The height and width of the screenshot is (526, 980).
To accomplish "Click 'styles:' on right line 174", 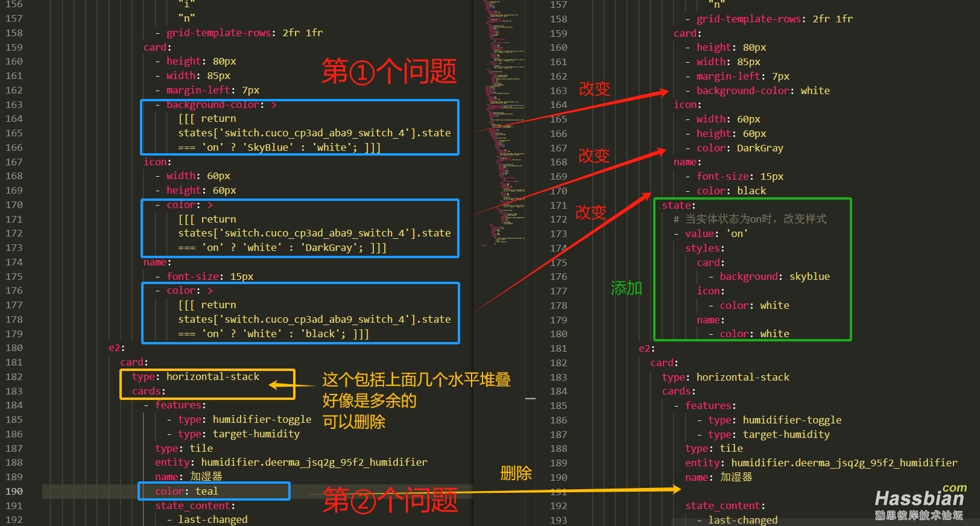I will pyautogui.click(x=705, y=248).
